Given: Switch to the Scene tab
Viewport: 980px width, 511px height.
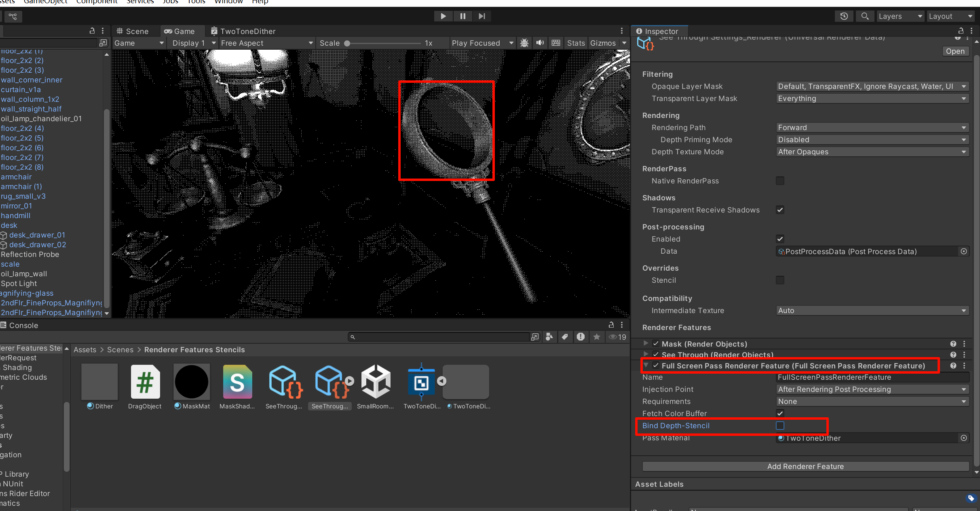Looking at the screenshot, I should (133, 31).
